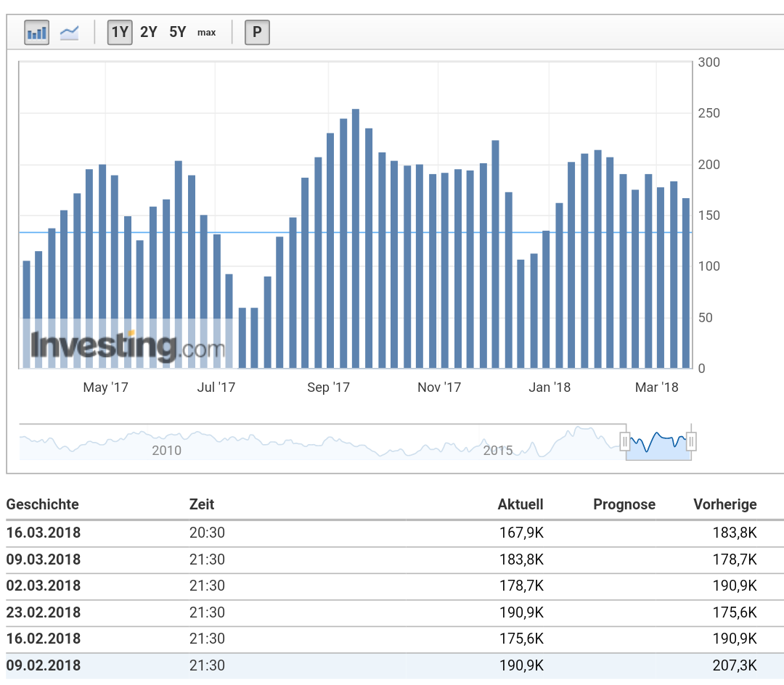The image size is (784, 685).
Task: Click the Nov '17 axis label
Action: click(439, 387)
